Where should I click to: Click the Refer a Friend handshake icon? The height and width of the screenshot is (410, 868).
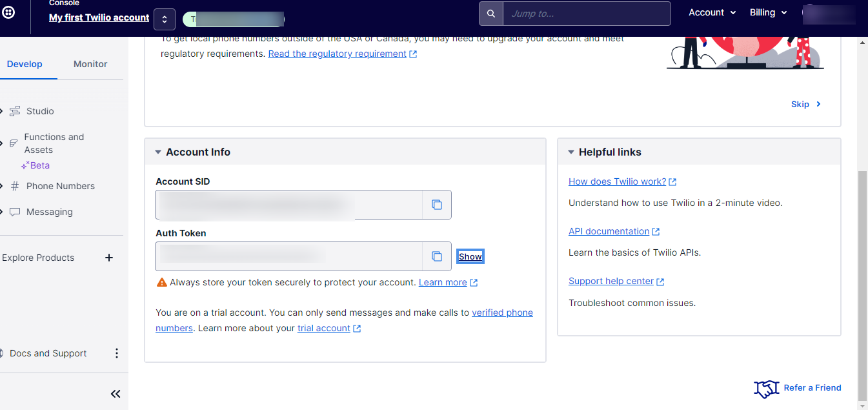(767, 389)
